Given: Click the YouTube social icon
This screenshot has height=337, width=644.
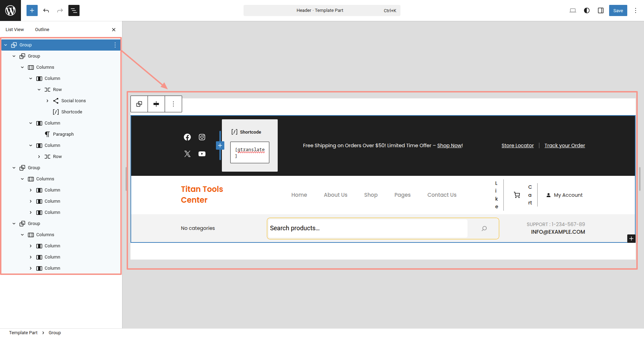Looking at the screenshot, I should 202,154.
